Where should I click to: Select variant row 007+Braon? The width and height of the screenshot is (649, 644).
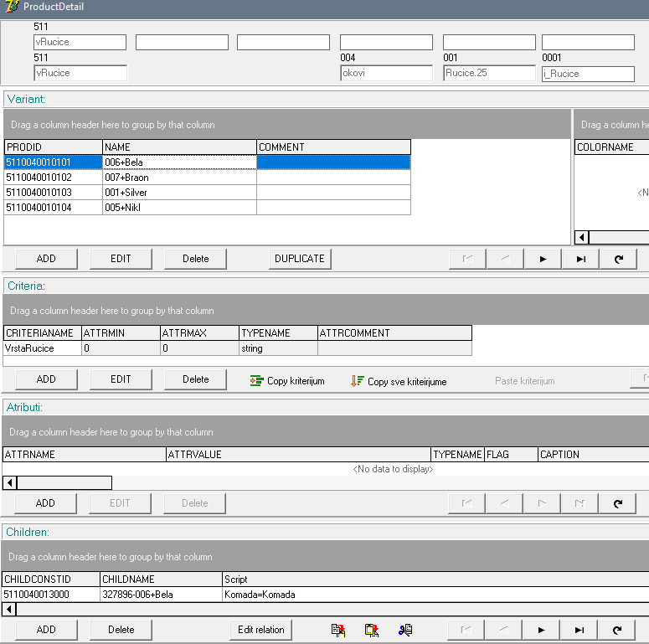point(208,178)
